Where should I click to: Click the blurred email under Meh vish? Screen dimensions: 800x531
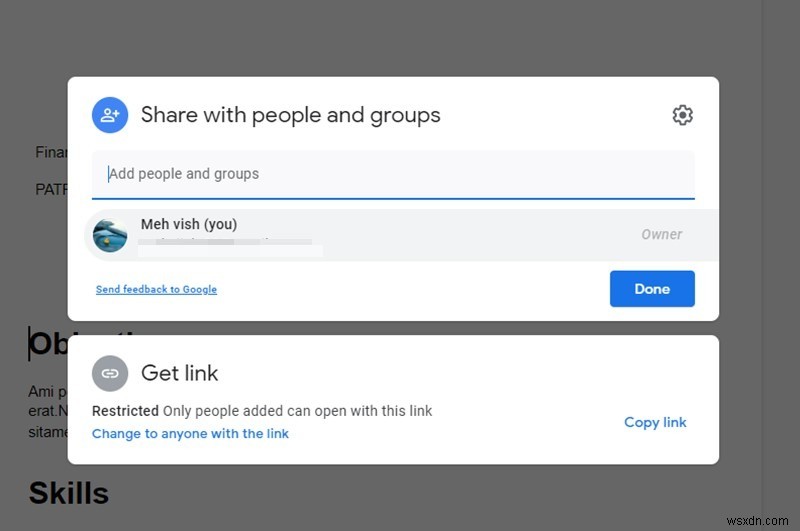coord(230,243)
